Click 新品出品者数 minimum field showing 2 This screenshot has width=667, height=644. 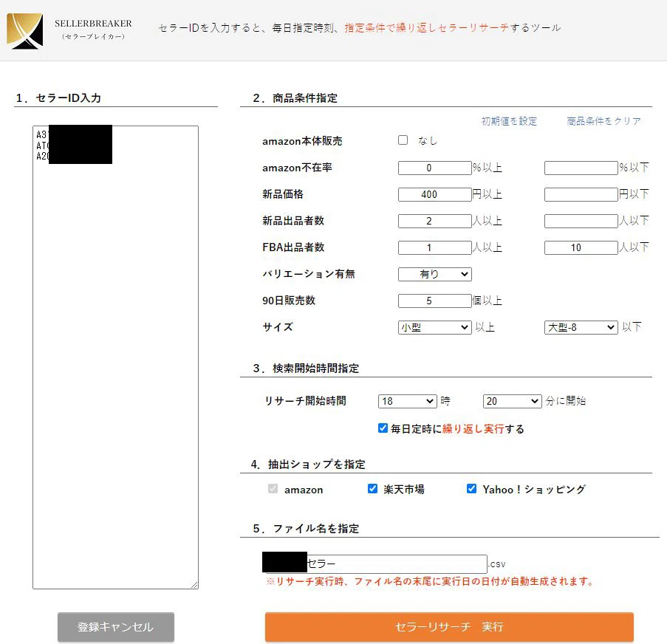pos(435,221)
